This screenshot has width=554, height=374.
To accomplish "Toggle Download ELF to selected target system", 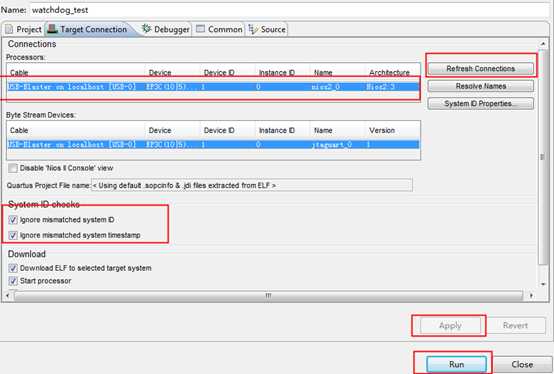I will point(13,268).
